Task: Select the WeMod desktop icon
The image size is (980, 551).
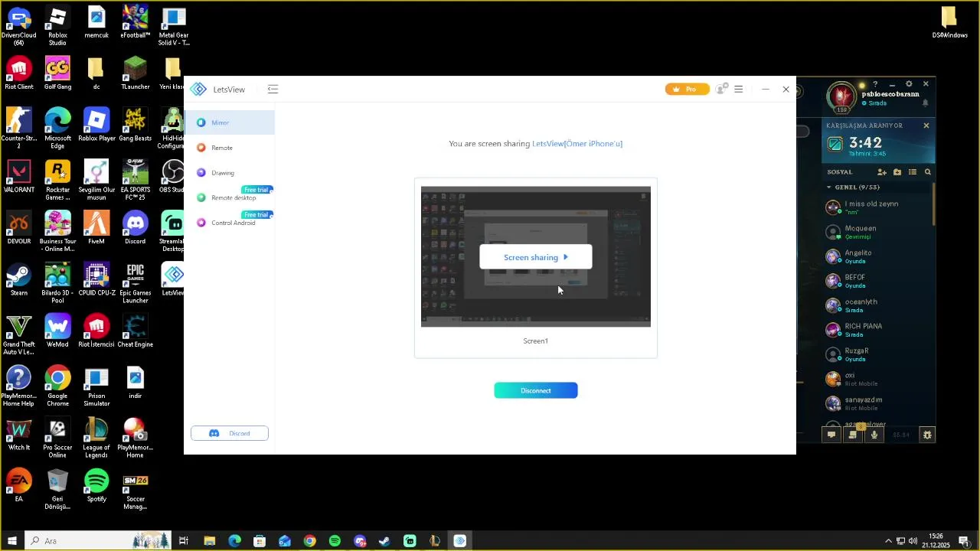Action: [x=57, y=331]
